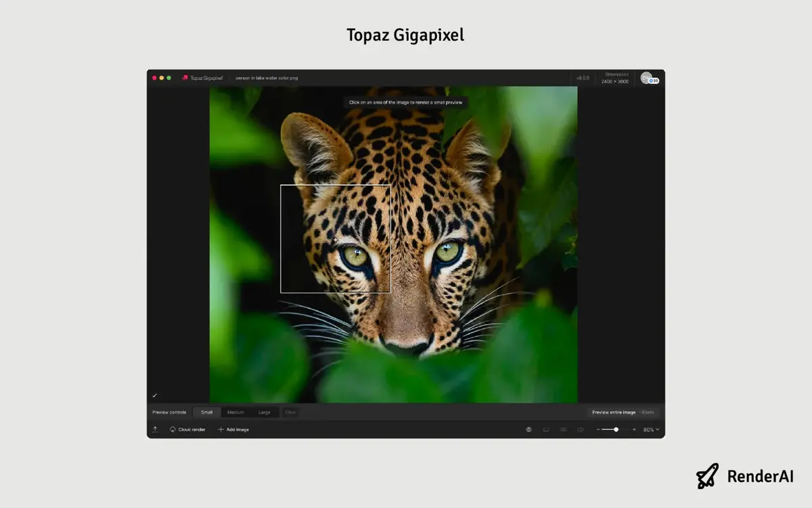Click the green fullscreen window button
812x508 pixels.
(x=169, y=78)
